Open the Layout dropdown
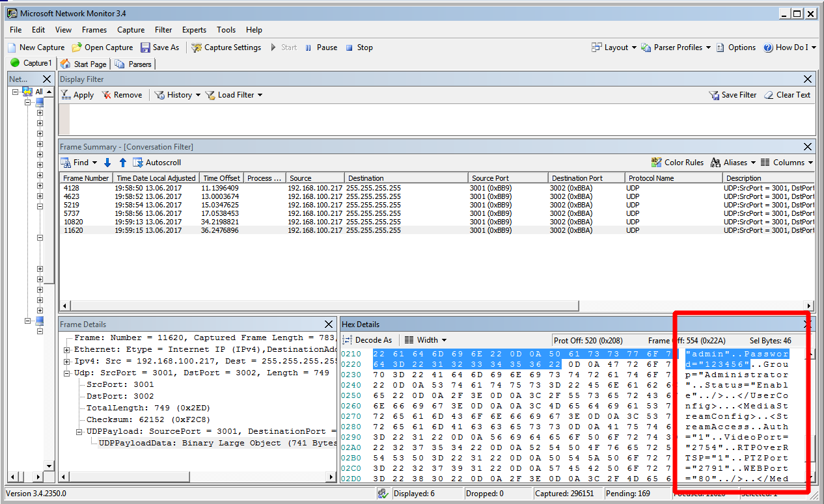The height and width of the screenshot is (504, 824). point(614,47)
